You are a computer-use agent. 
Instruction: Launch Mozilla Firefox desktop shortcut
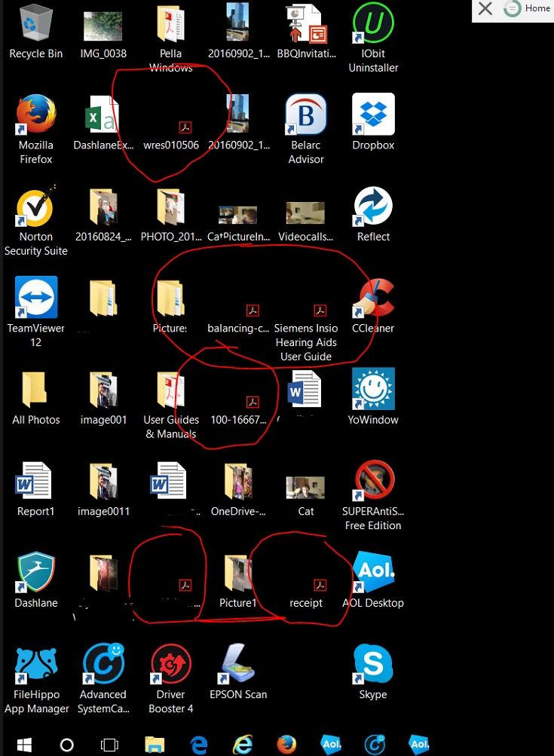pyautogui.click(x=35, y=115)
